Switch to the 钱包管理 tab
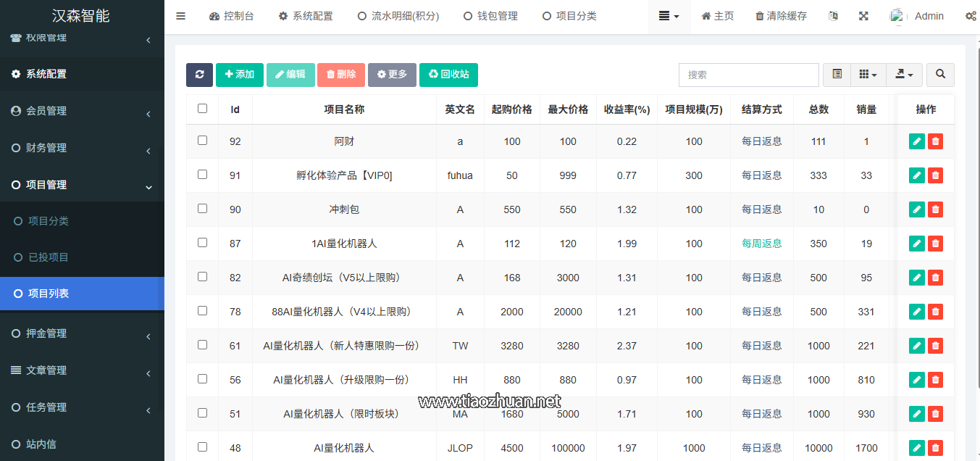Viewport: 980px width, 461px height. coord(490,16)
